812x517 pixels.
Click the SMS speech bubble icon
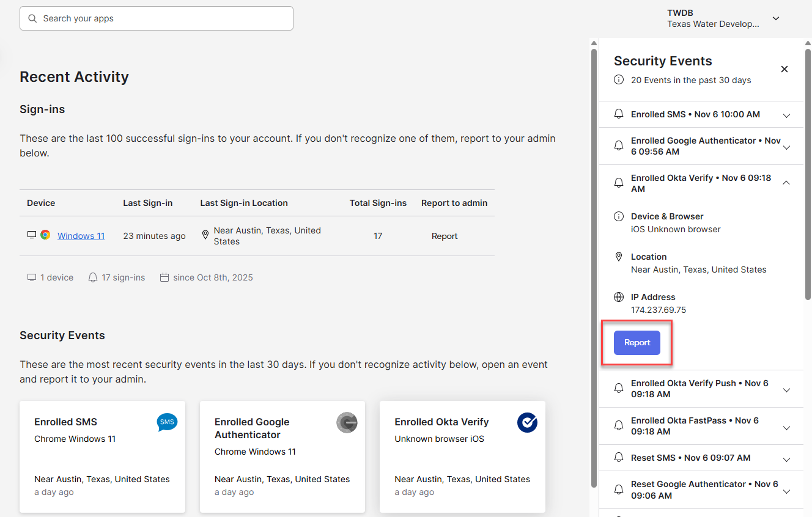(167, 422)
